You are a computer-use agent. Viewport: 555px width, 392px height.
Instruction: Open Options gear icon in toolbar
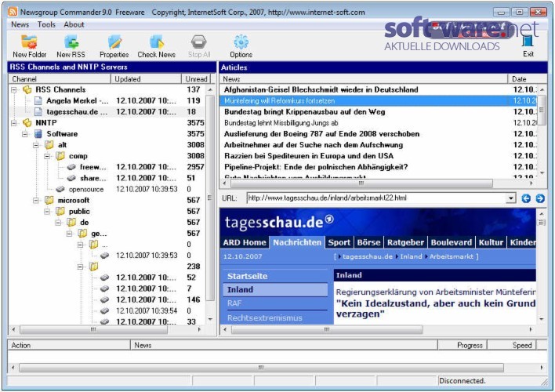[241, 42]
